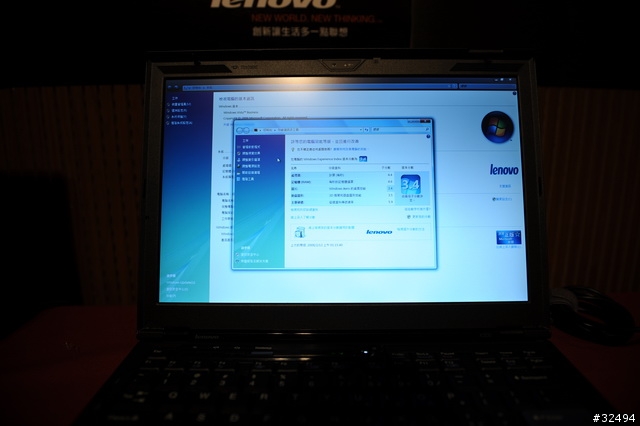Screen dimensions: 640x426
Task: Click the search box of the background System window
Action: (488, 86)
